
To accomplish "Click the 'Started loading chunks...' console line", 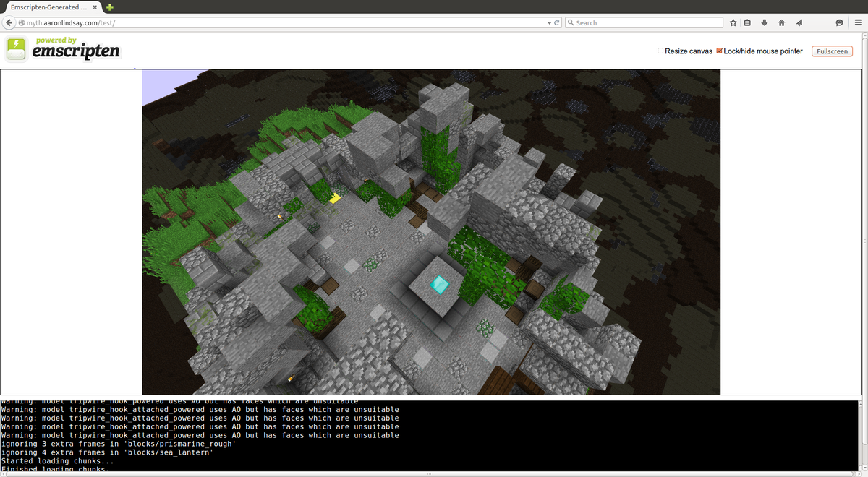I will click(57, 461).
